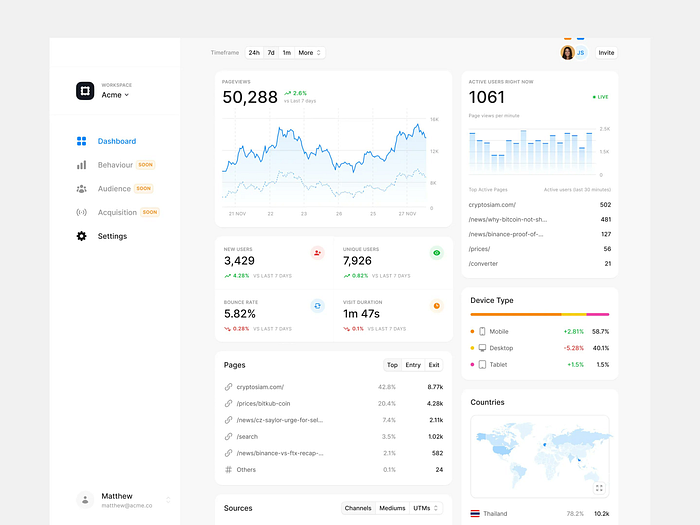This screenshot has height=525, width=700.
Task: Click the Desktop device monitor icon
Action: point(482,348)
